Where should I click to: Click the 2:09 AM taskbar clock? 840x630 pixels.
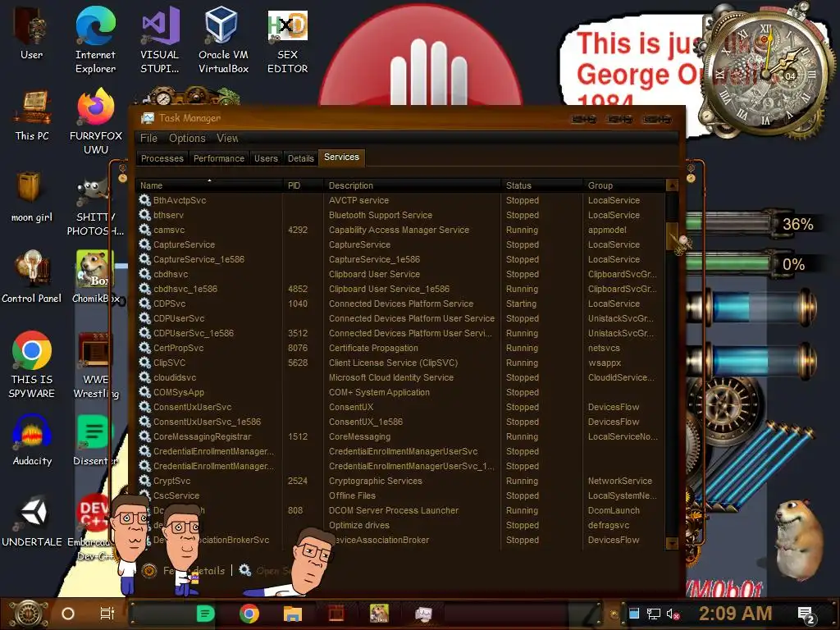pyautogui.click(x=736, y=614)
